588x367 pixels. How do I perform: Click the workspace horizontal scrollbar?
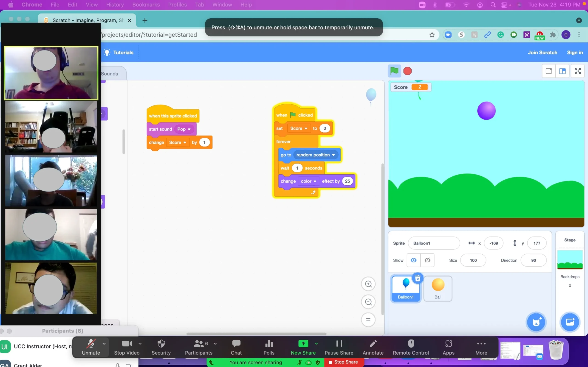[x=256, y=334]
